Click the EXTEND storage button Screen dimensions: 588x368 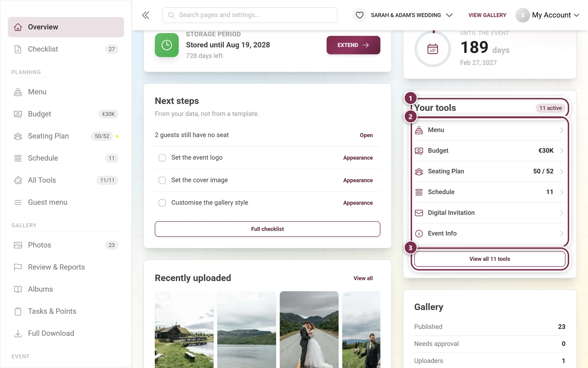tap(353, 45)
